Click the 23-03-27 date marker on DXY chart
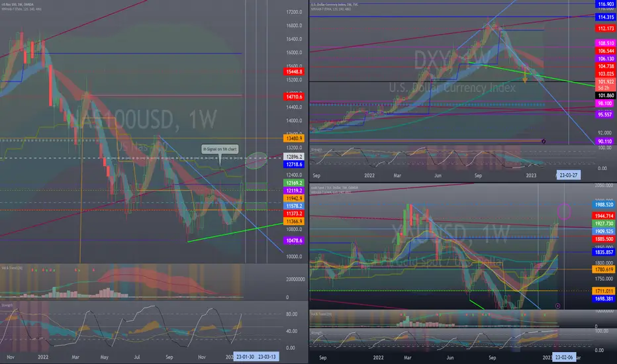The image size is (617, 364). point(569,175)
